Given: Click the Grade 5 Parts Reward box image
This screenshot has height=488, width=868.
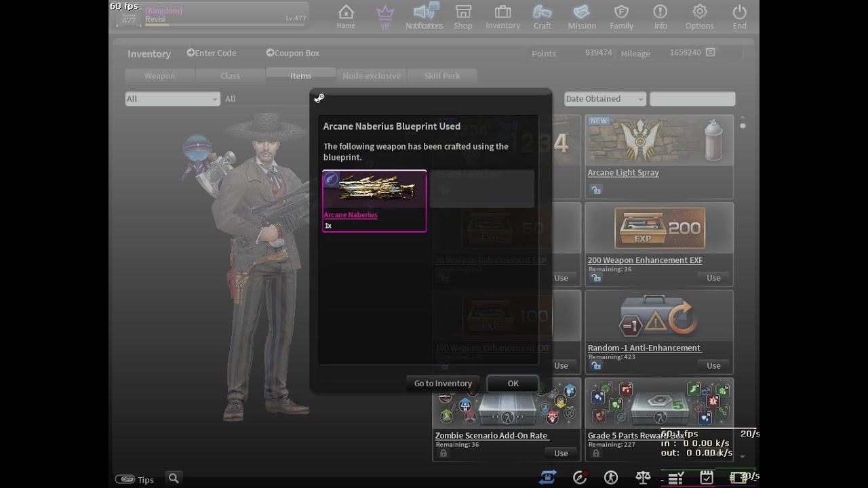Looking at the screenshot, I should (659, 405).
